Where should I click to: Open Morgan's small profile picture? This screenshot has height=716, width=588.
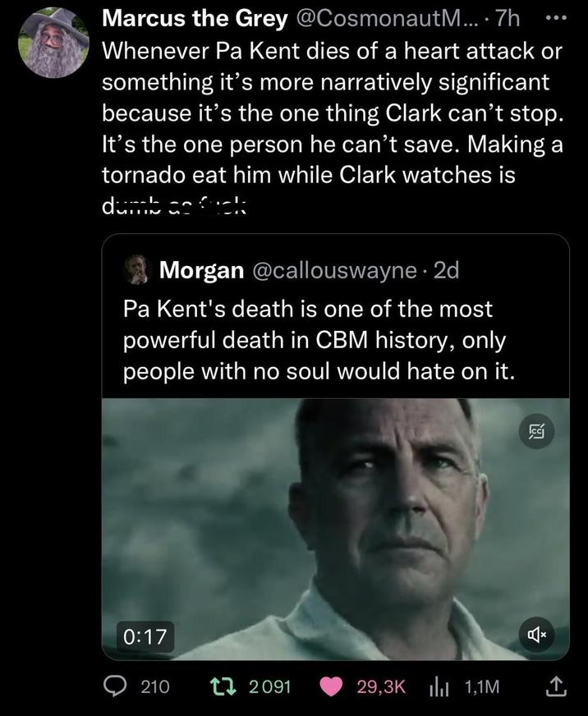click(136, 269)
